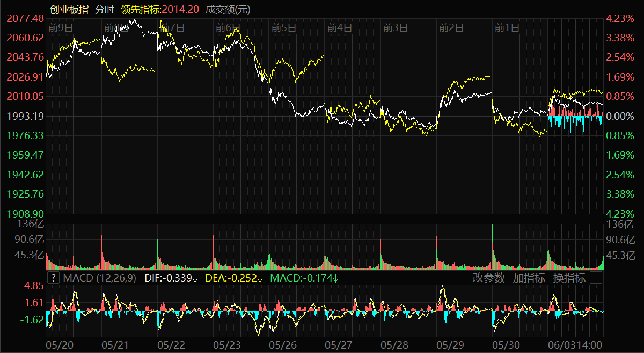Select the 前4日 day label

click(340, 27)
